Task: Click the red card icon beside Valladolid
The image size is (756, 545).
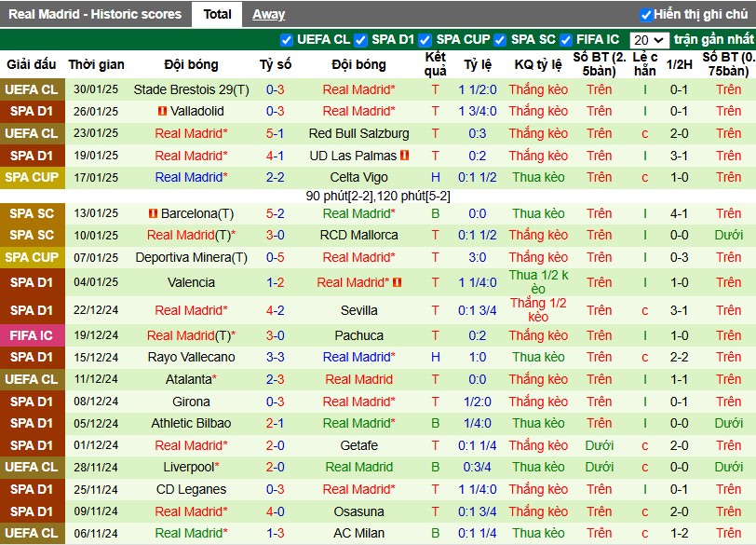Action: pyautogui.click(x=163, y=111)
